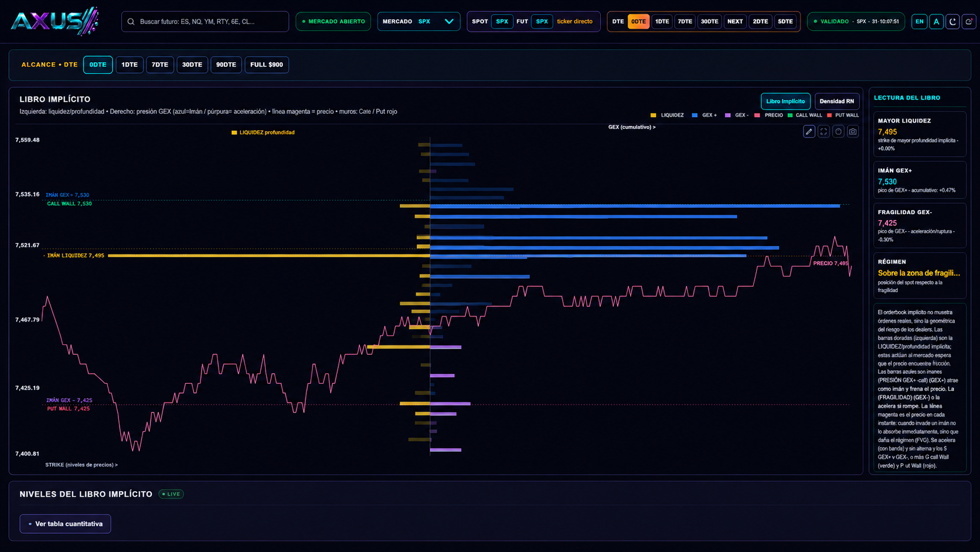Expand Ver tabla cuantitativa
This screenshot has height=552, width=980.
click(65, 524)
